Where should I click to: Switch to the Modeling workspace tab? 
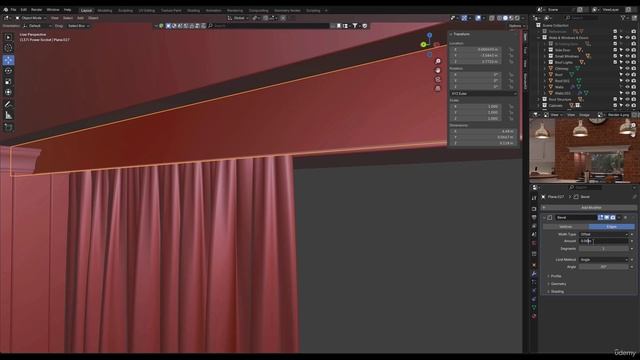[x=105, y=11]
